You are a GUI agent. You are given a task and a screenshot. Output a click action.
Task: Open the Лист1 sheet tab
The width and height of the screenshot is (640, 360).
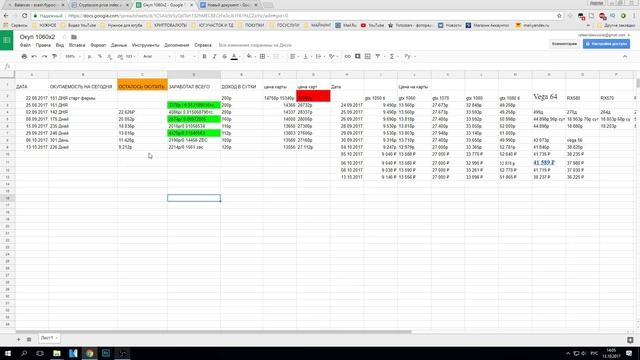(x=49, y=338)
